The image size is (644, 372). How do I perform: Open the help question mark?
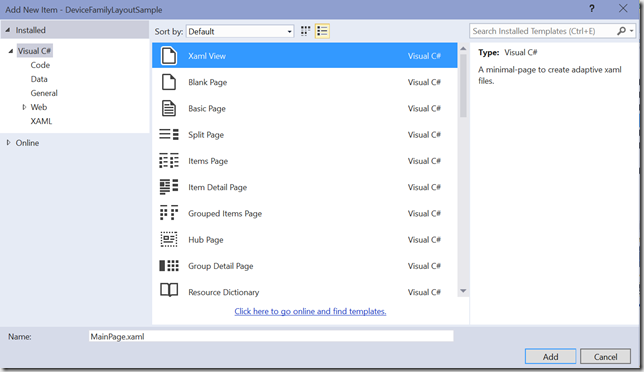(x=592, y=9)
